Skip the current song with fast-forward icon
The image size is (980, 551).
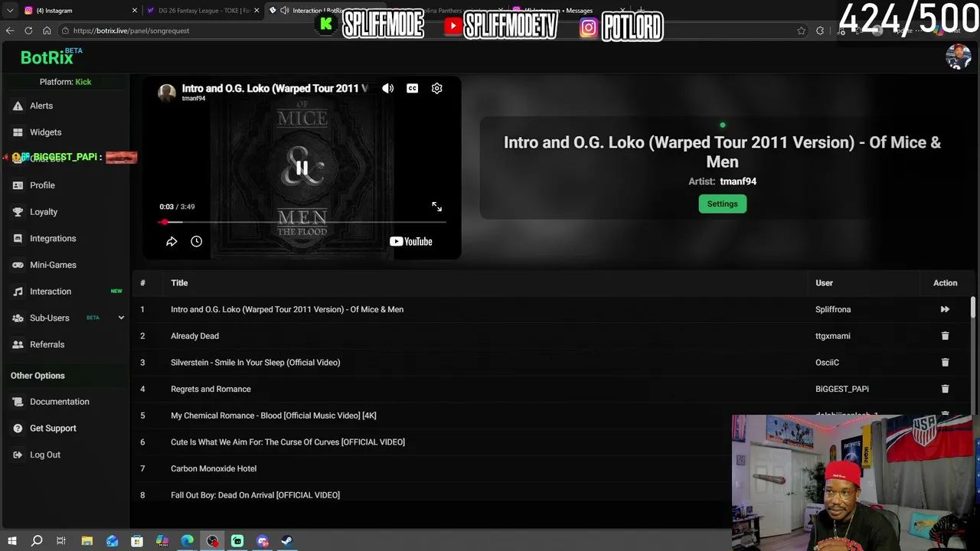pos(945,309)
